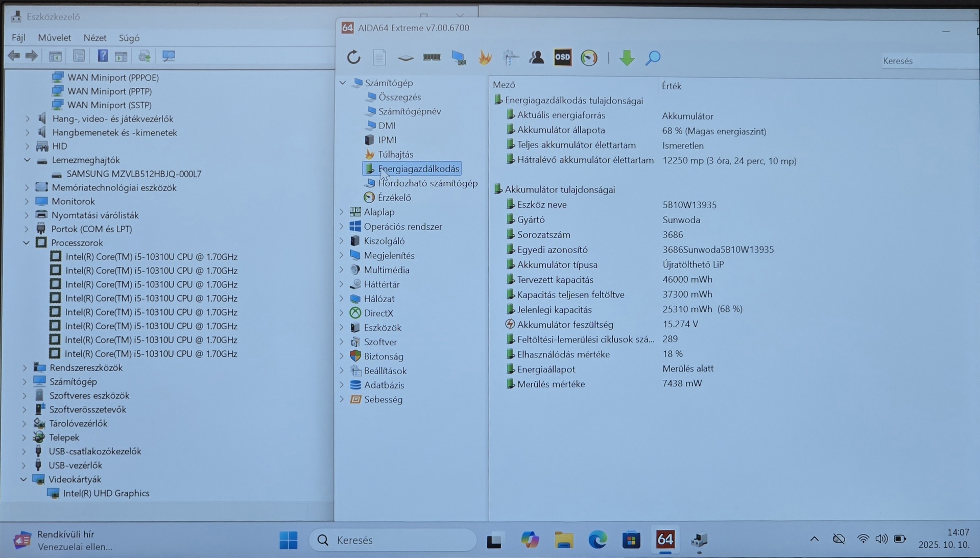Click the green download arrow in AIDA64
The image size is (980, 558).
[x=627, y=58]
